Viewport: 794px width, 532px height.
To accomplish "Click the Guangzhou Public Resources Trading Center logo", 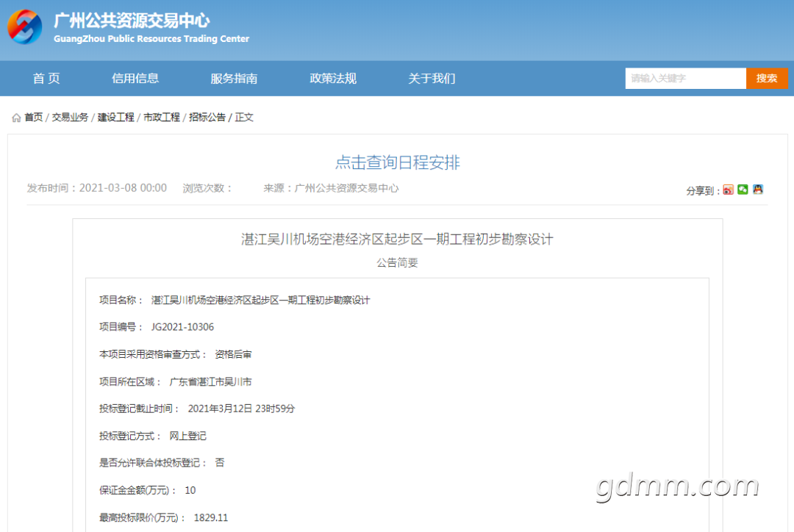I will pos(25,27).
